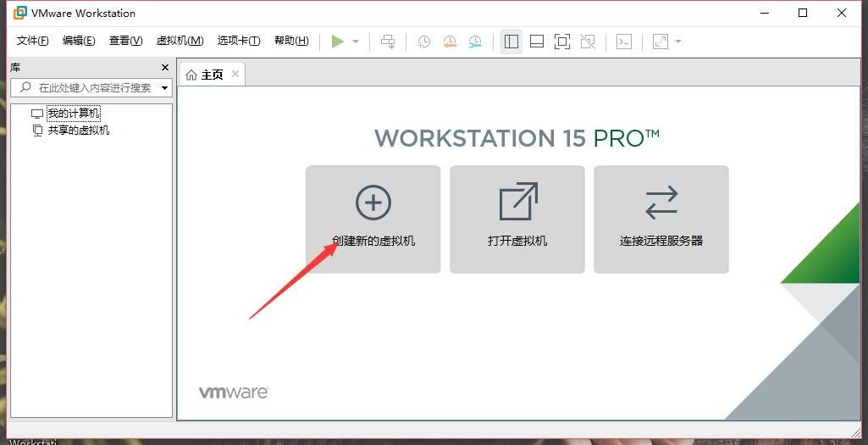868x445 pixels.
Task: Click the 打开虚拟机 button
Action: coord(517,220)
